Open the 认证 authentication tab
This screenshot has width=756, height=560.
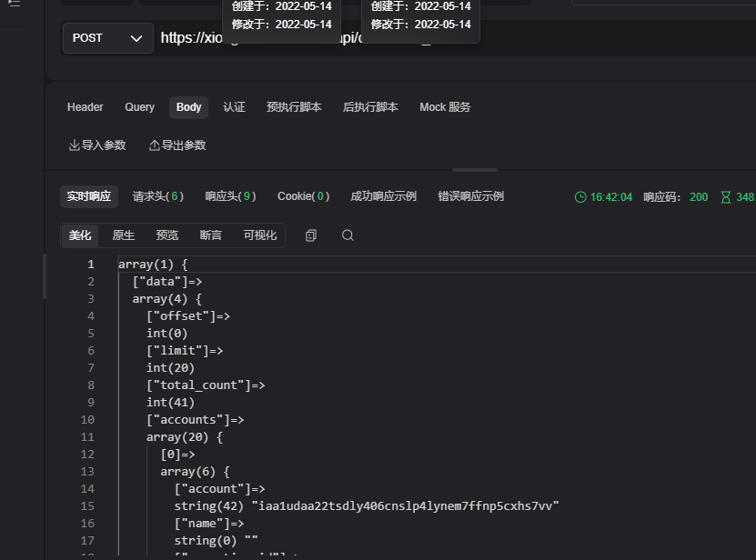point(234,106)
